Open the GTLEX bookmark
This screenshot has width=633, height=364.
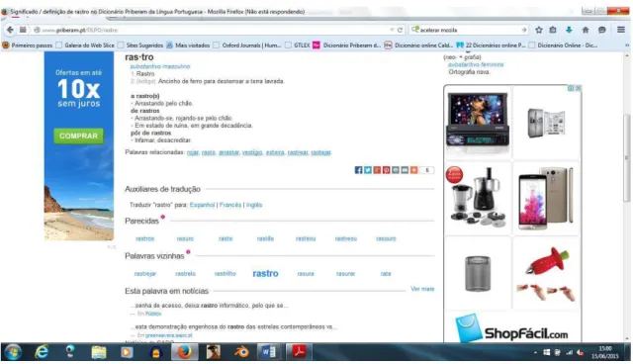(298, 45)
